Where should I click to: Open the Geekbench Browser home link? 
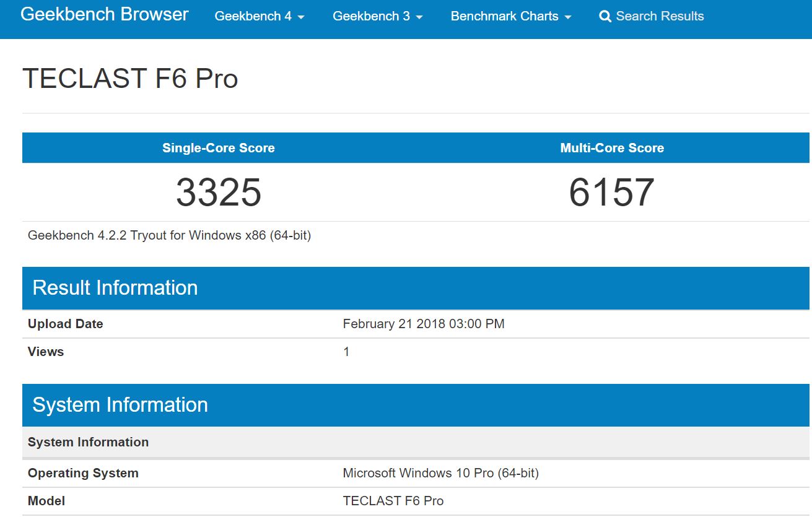click(104, 14)
